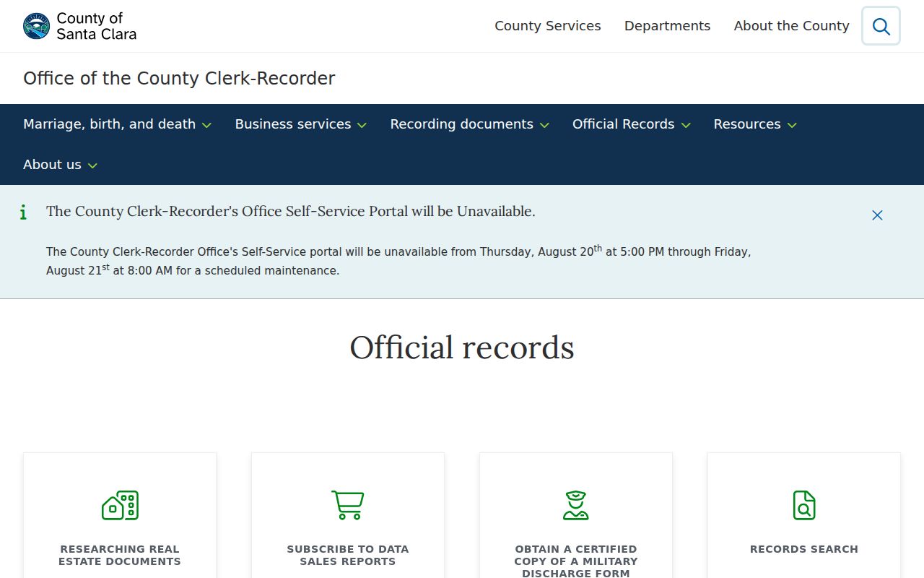Select Resources nav item
The height and width of the screenshot is (578, 924).
[747, 124]
